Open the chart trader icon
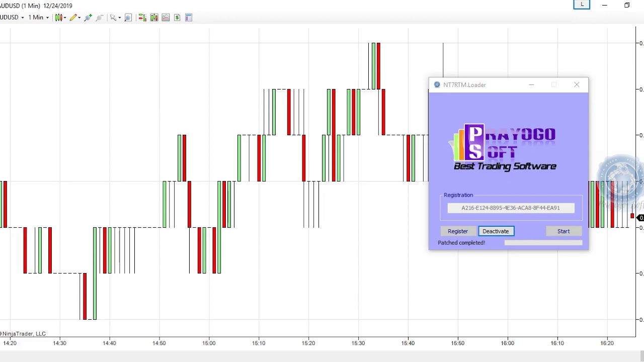The image size is (644, 362). (142, 18)
